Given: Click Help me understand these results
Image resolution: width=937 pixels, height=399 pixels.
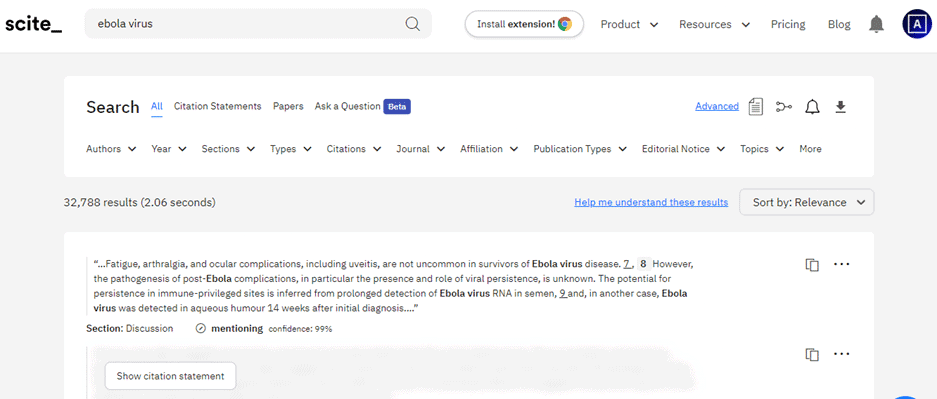Looking at the screenshot, I should [x=651, y=202].
